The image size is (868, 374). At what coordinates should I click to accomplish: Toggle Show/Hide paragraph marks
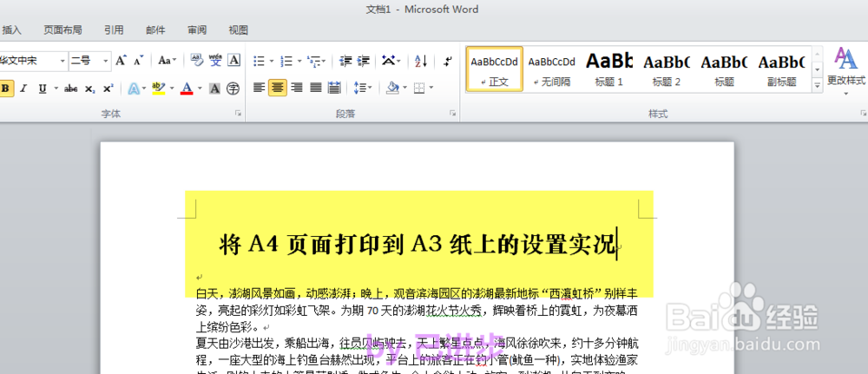pyautogui.click(x=449, y=61)
